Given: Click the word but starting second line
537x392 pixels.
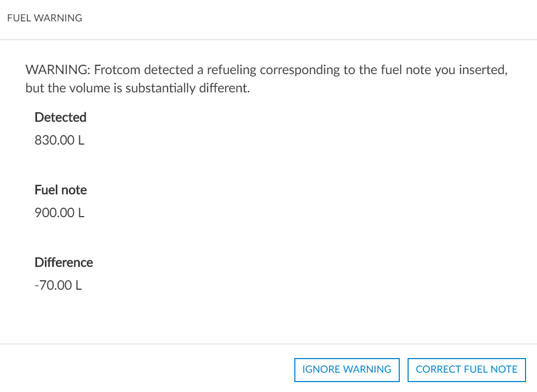Looking at the screenshot, I should [34, 88].
